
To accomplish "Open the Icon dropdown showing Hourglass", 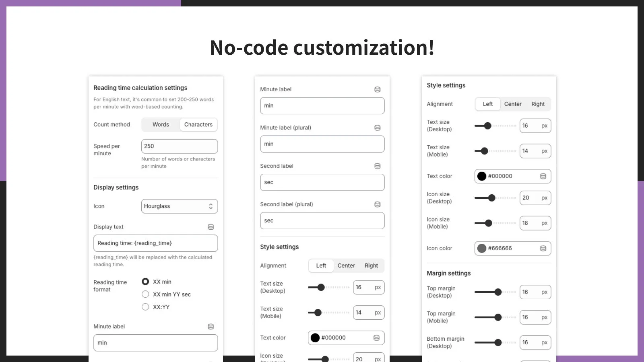I will [180, 206].
